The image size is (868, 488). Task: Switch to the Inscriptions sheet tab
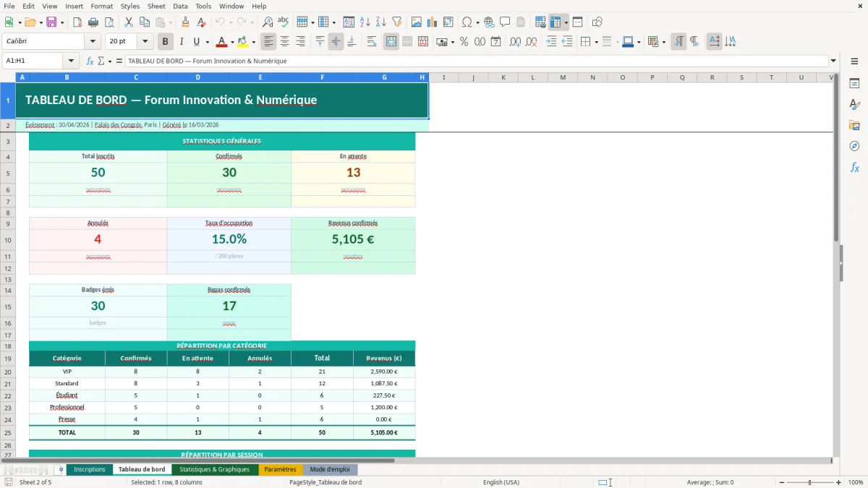pyautogui.click(x=90, y=470)
